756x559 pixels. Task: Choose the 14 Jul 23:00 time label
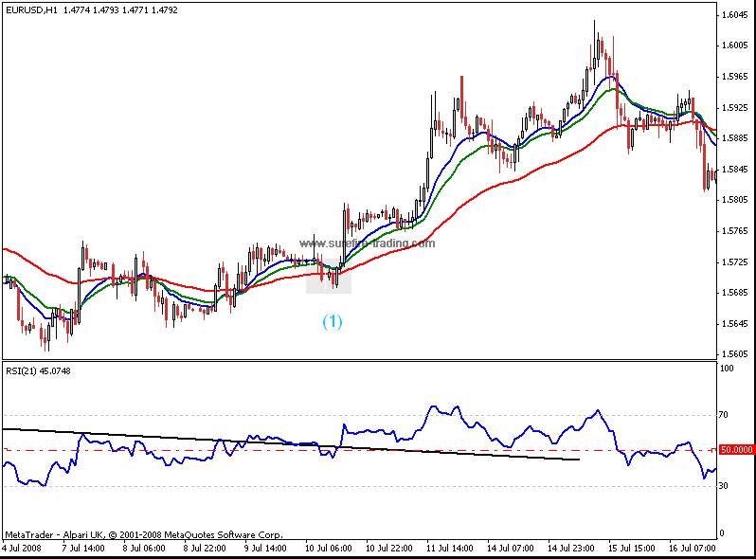tap(571, 548)
